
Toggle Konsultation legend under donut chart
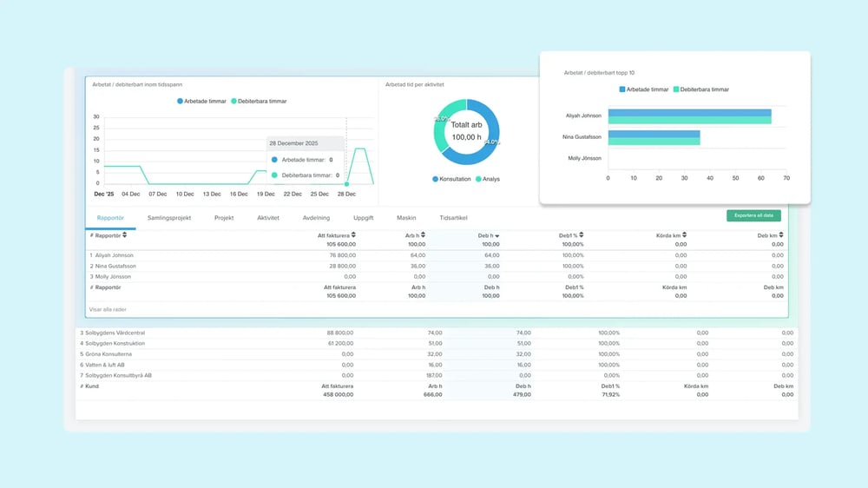pos(451,179)
